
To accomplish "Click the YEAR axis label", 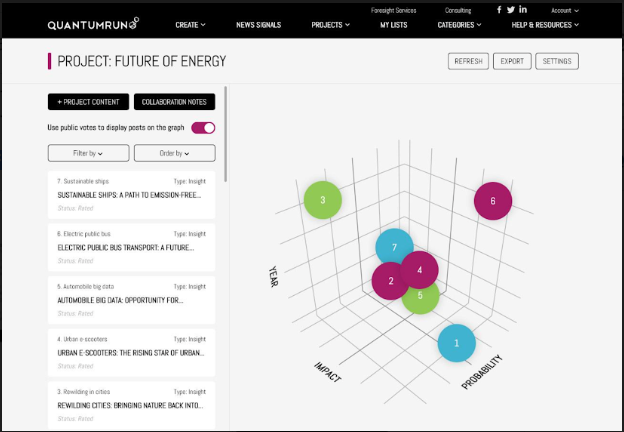I will 274,276.
